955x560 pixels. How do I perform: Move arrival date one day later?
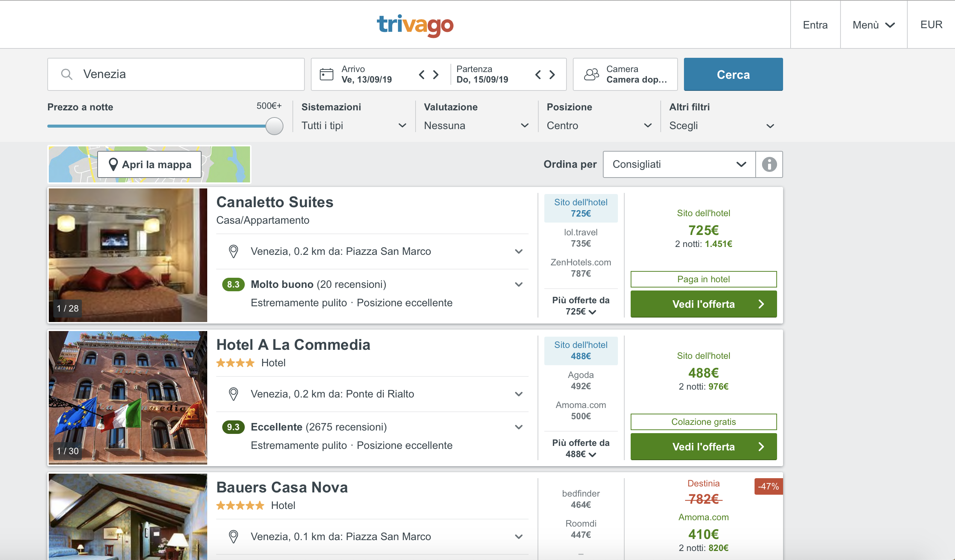click(436, 74)
